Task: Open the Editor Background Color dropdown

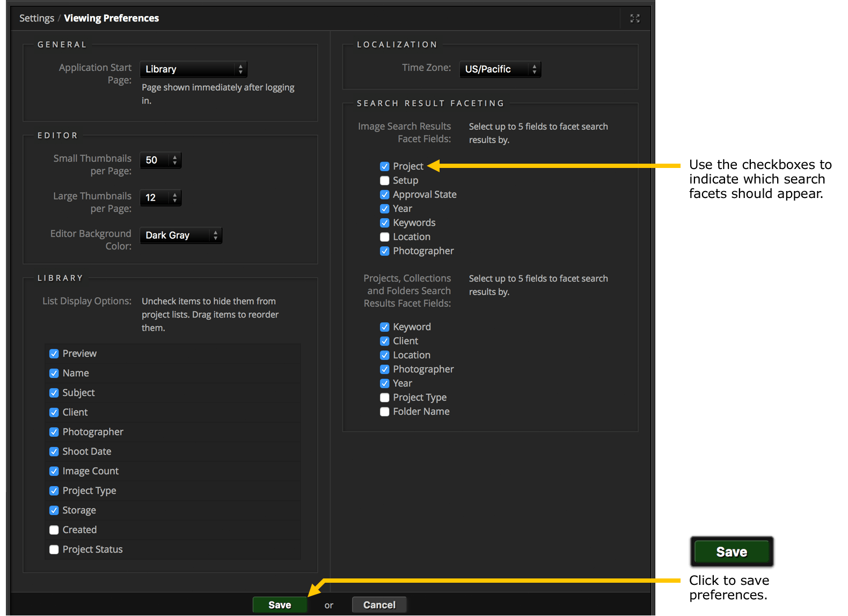Action: [x=181, y=235]
